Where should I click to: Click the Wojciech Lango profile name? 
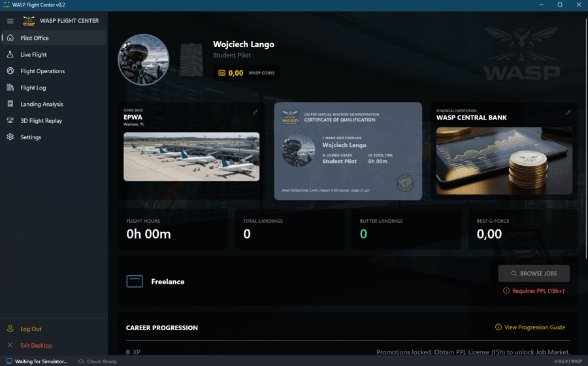point(244,44)
